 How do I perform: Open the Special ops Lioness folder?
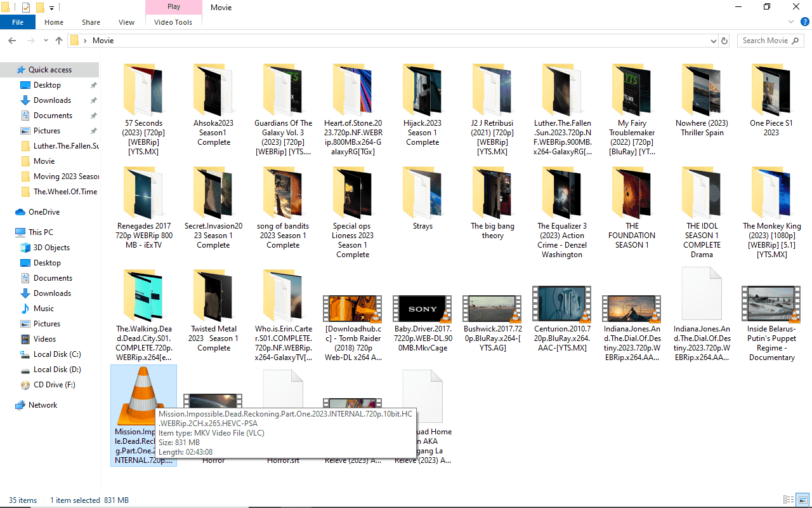353,211
